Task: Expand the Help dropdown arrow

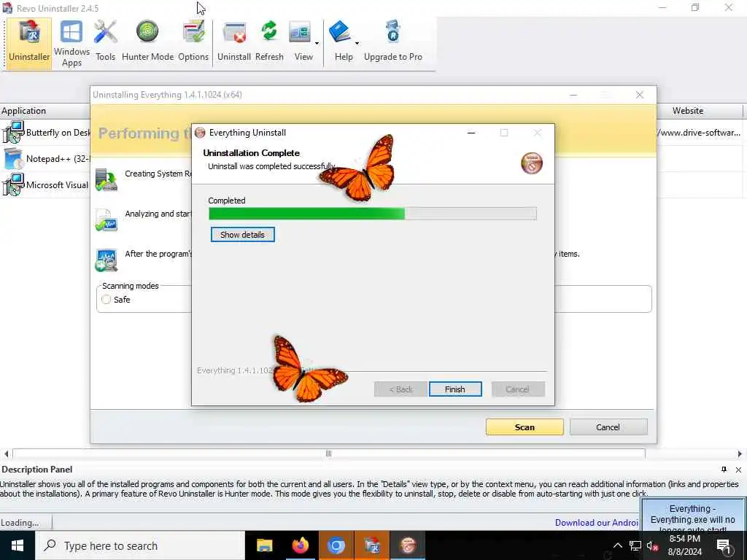Action: coord(357,43)
